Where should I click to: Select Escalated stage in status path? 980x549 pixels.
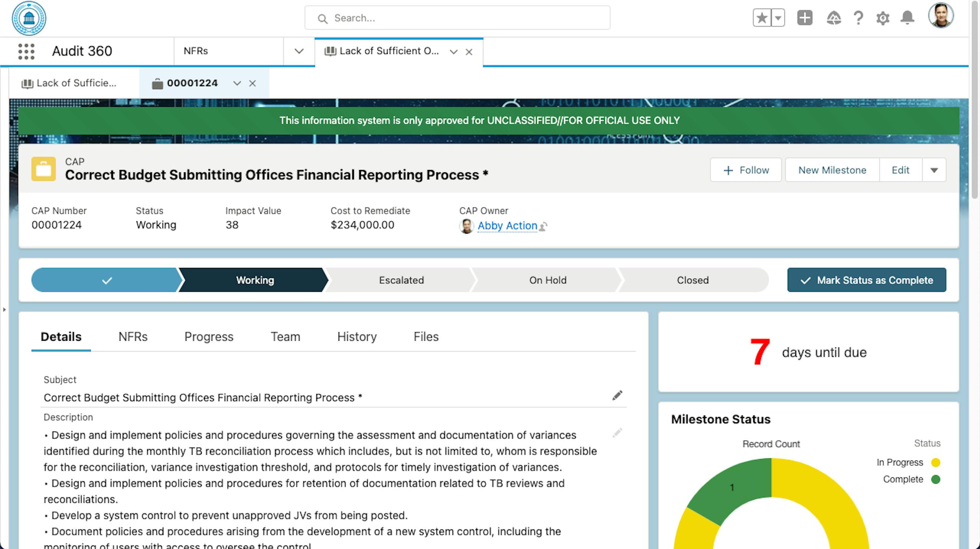pos(401,280)
